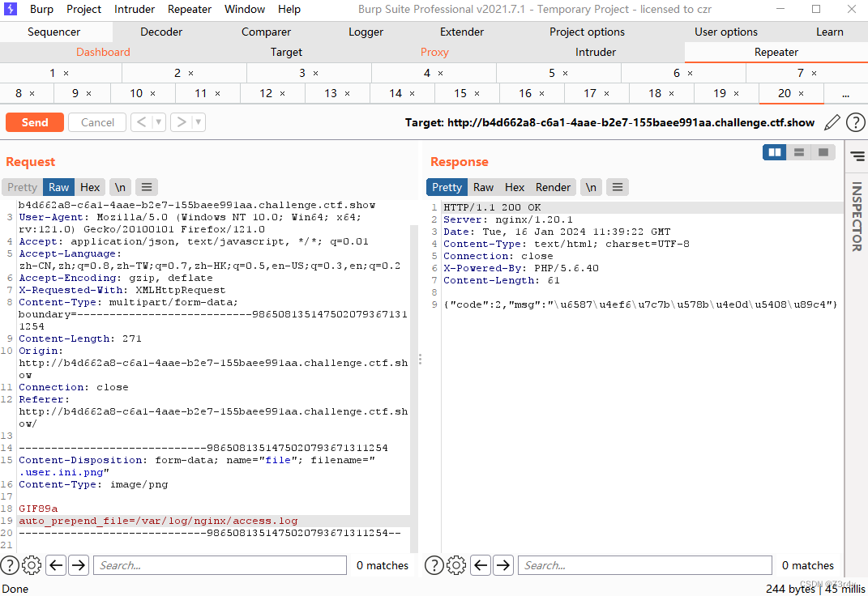Viewport: 868px width, 596px height.
Task: Select request Pretty view
Action: click(22, 187)
